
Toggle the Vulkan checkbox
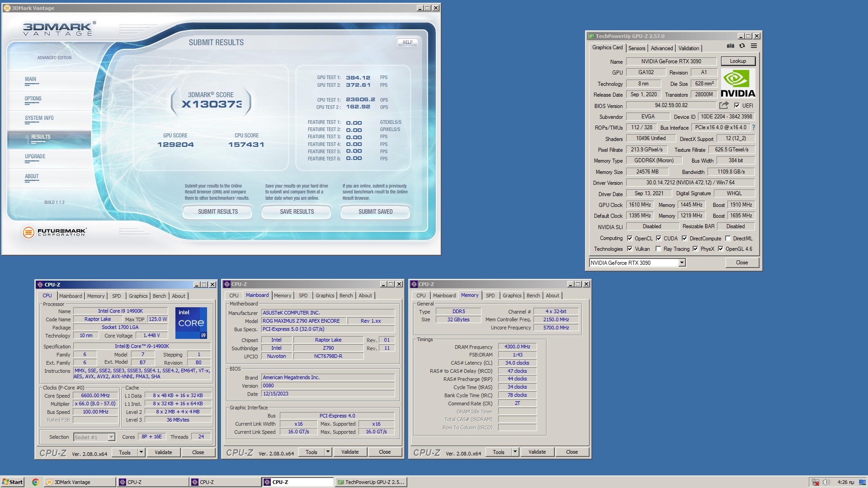[629, 249]
